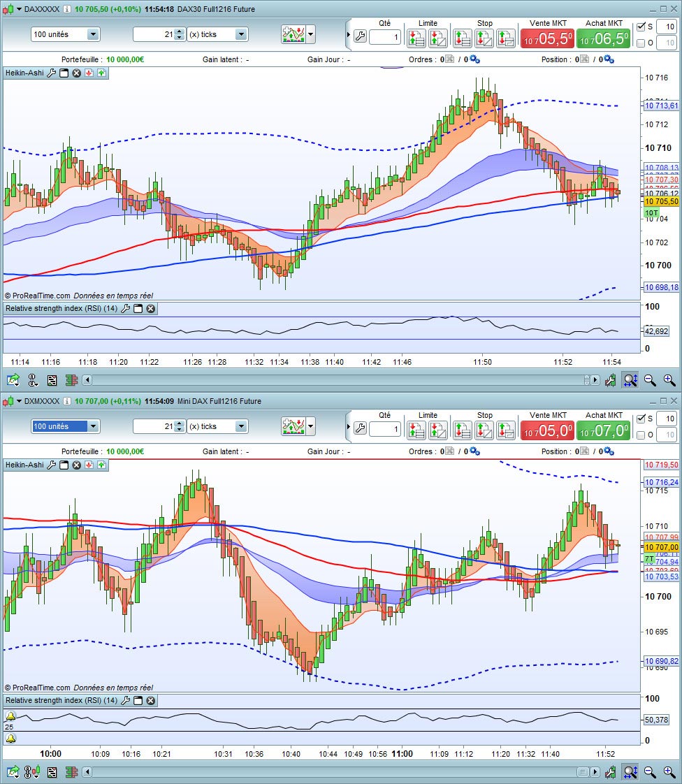Screen dimensions: 682x784
Task: Click scroll-left arrow on DAX30 chart scrollbar
Action: pyautogui.click(x=87, y=381)
